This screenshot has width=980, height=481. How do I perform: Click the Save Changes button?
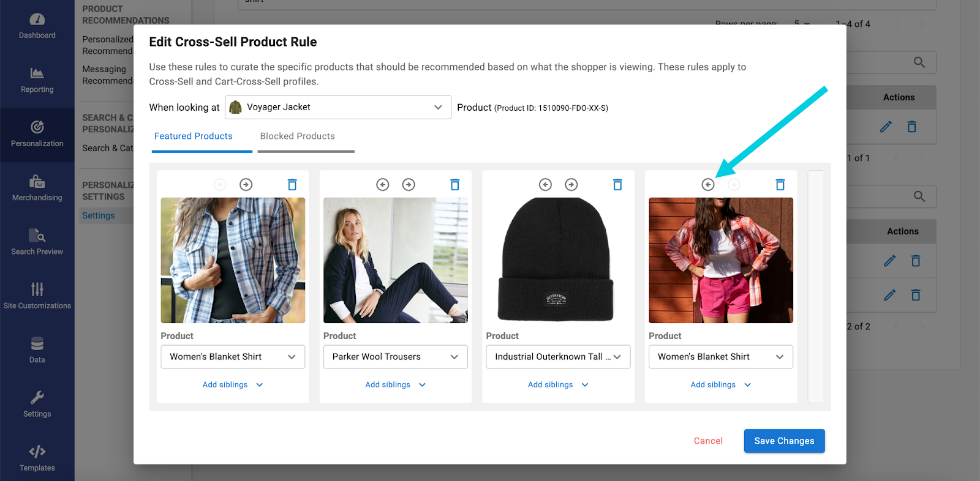785,441
